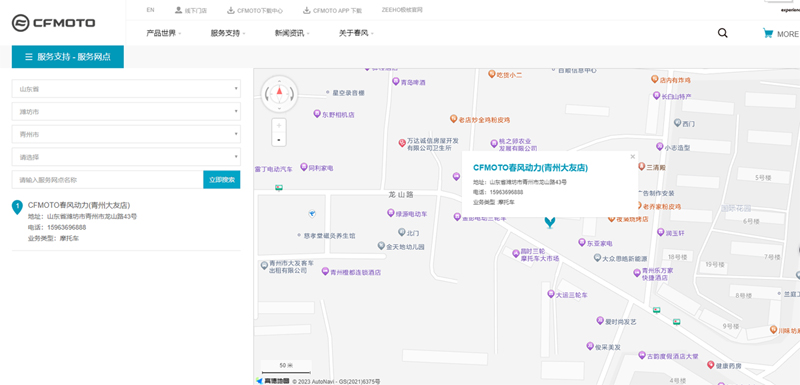The height and width of the screenshot is (385, 800).
Task: Click the hamburger icon beside 服务支持 - 服务网点
Action: coord(29,57)
